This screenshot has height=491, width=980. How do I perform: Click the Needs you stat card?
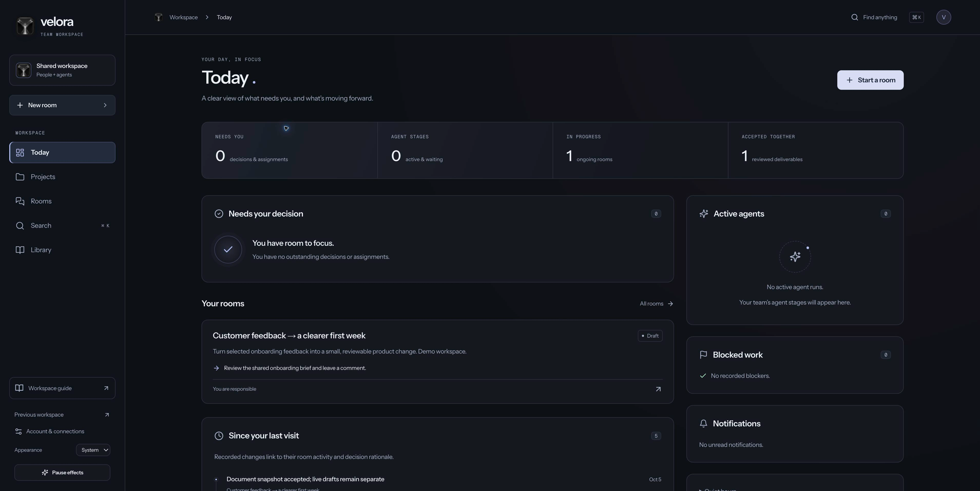coord(290,150)
